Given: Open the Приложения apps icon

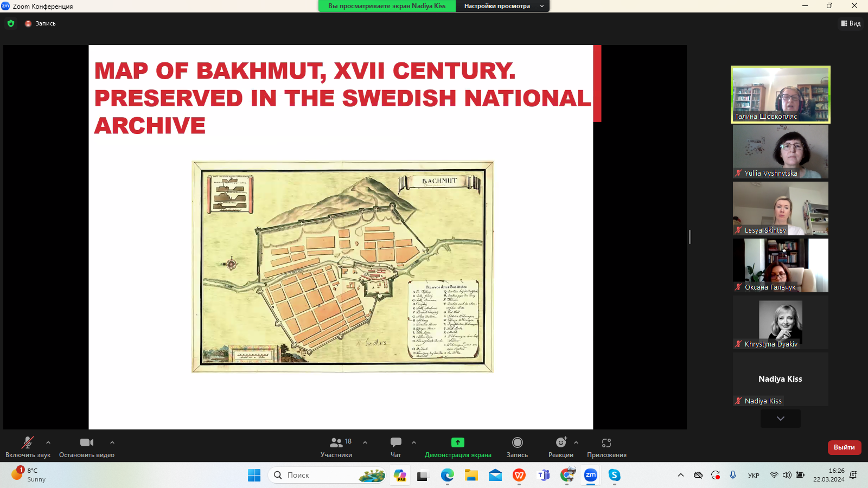Looking at the screenshot, I should coord(607,443).
